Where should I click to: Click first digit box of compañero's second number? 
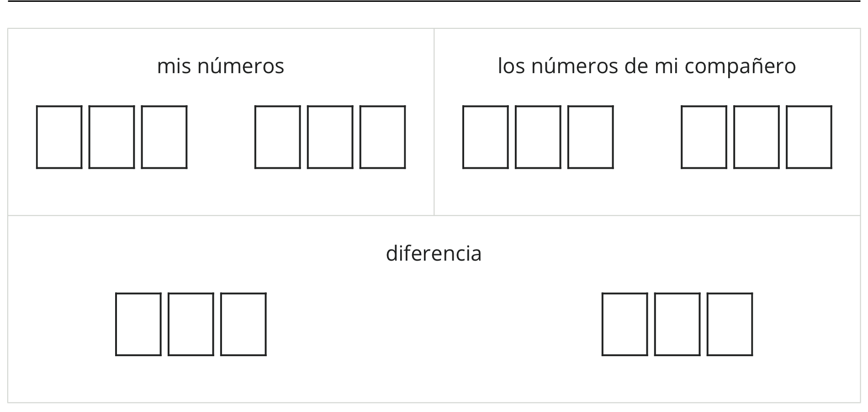click(704, 137)
